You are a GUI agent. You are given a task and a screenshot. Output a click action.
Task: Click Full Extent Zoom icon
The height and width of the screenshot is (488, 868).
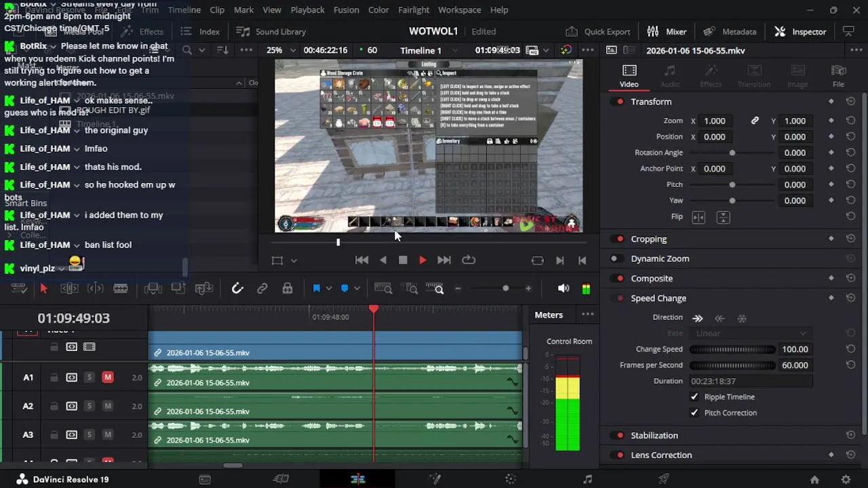pos(383,289)
